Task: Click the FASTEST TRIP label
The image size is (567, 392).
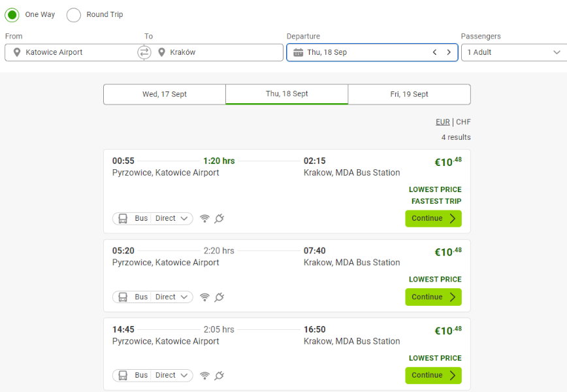Action: click(x=436, y=201)
